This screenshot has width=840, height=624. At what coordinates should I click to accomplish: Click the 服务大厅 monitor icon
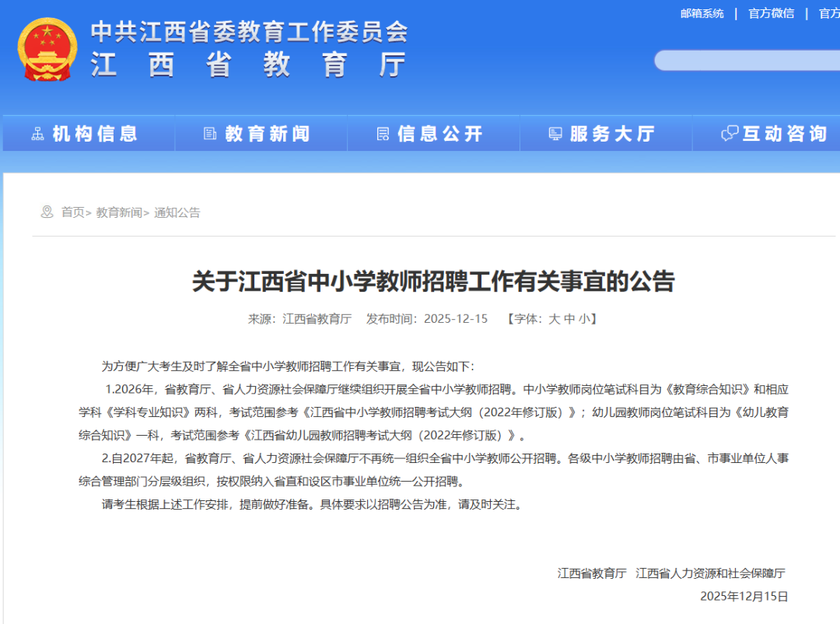(x=555, y=134)
